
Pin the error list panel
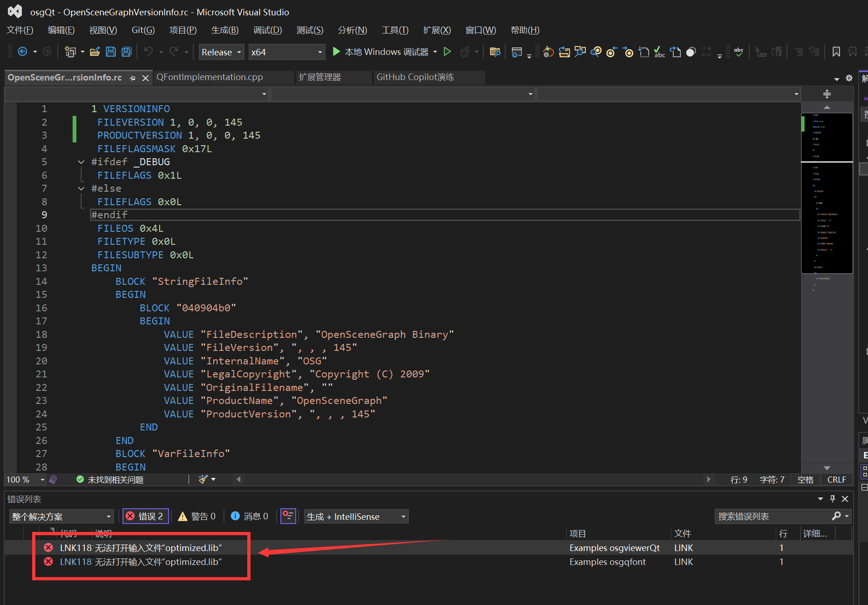(833, 499)
